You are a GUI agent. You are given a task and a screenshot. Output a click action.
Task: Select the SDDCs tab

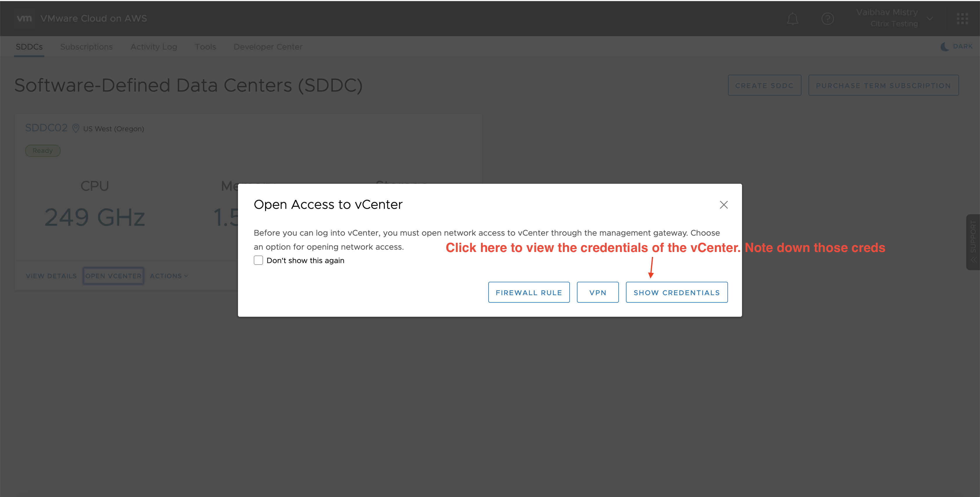coord(29,46)
